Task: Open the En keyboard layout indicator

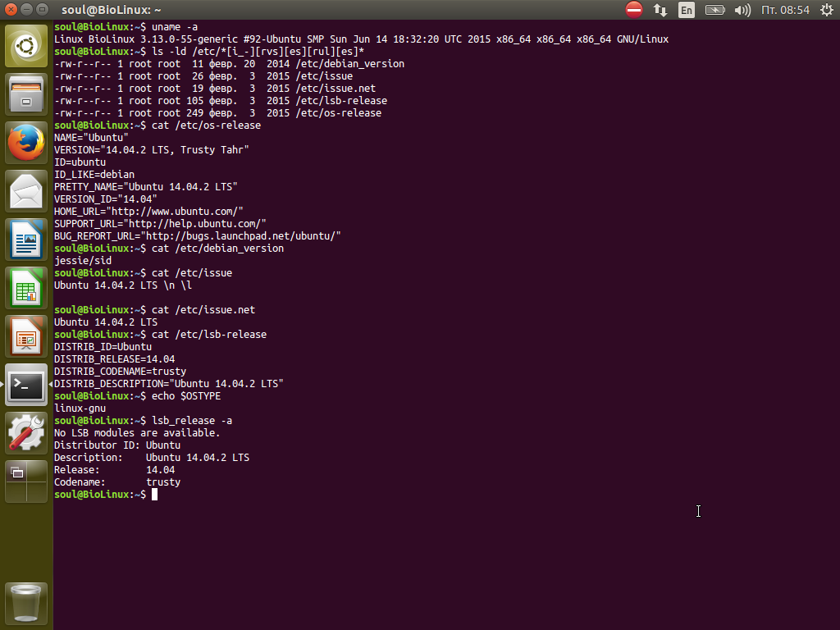Action: (x=687, y=10)
